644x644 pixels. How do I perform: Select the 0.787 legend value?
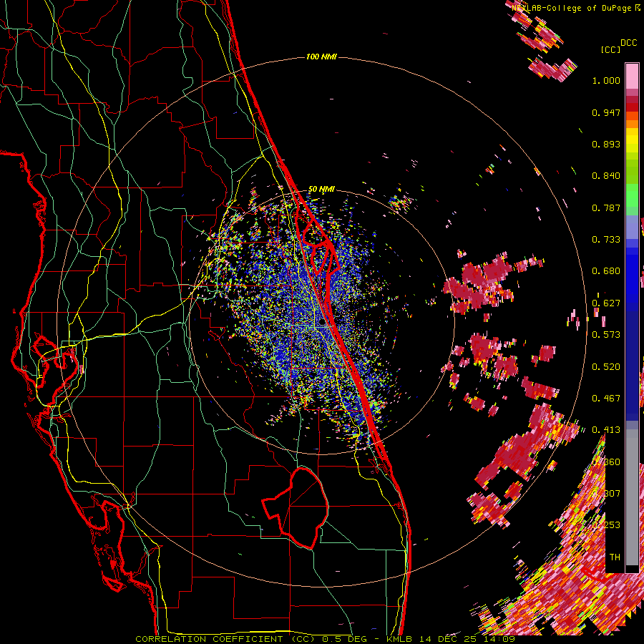pyautogui.click(x=606, y=208)
